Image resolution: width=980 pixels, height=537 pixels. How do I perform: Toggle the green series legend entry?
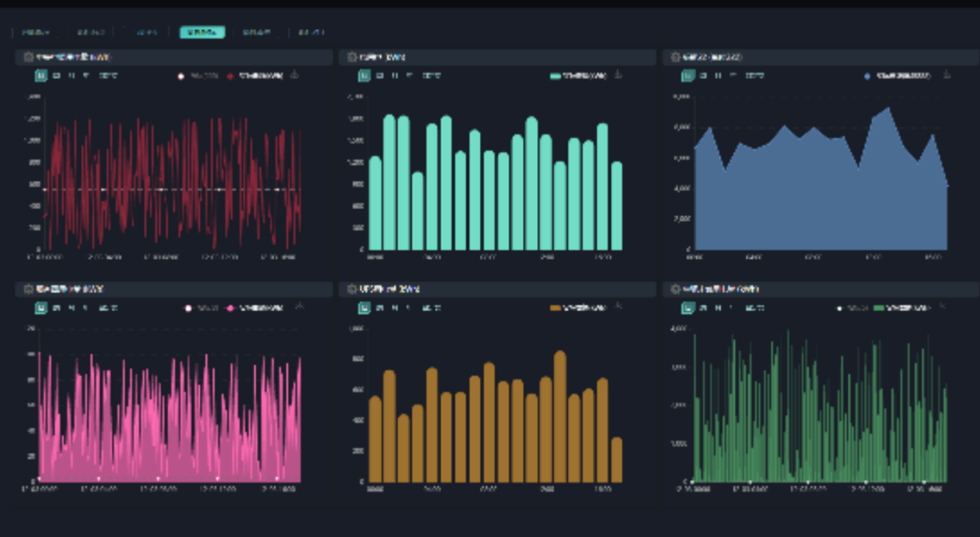[x=902, y=308]
